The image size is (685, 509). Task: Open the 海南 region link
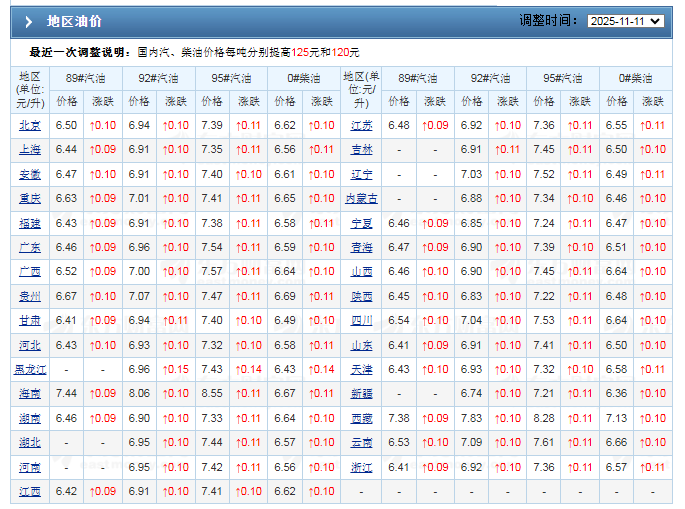[30, 393]
